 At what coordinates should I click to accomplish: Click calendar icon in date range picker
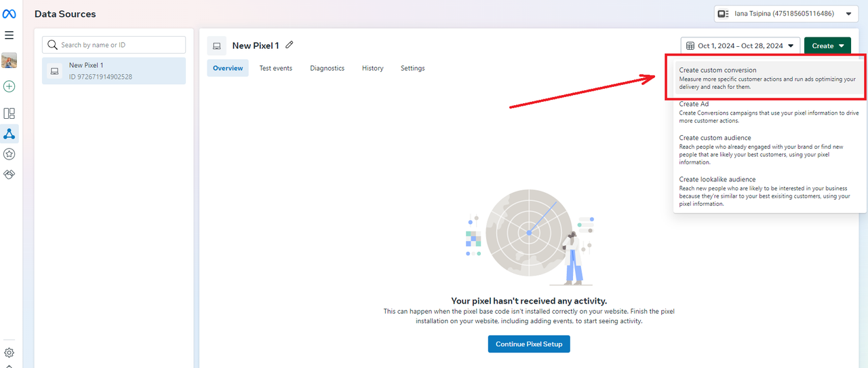(x=690, y=45)
